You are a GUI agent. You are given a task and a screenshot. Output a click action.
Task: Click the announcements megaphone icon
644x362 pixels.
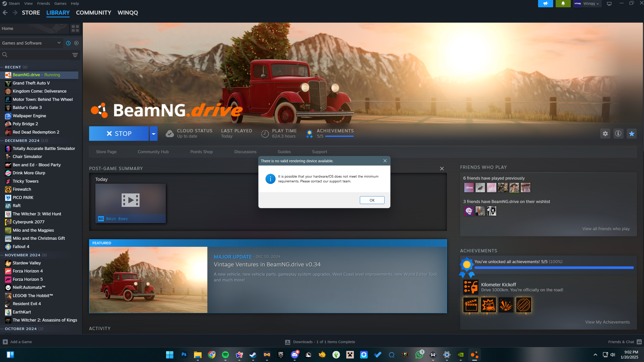tap(545, 4)
